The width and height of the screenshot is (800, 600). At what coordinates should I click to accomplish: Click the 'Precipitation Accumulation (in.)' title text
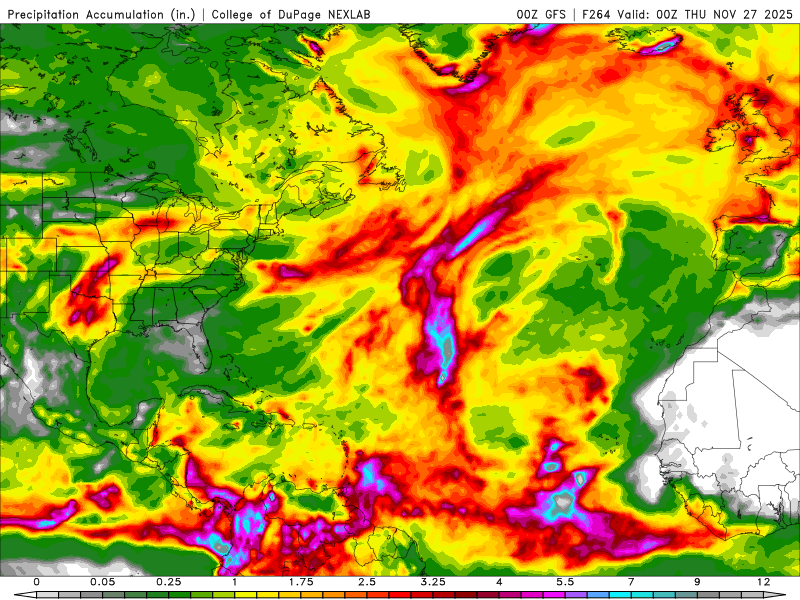coord(101,14)
